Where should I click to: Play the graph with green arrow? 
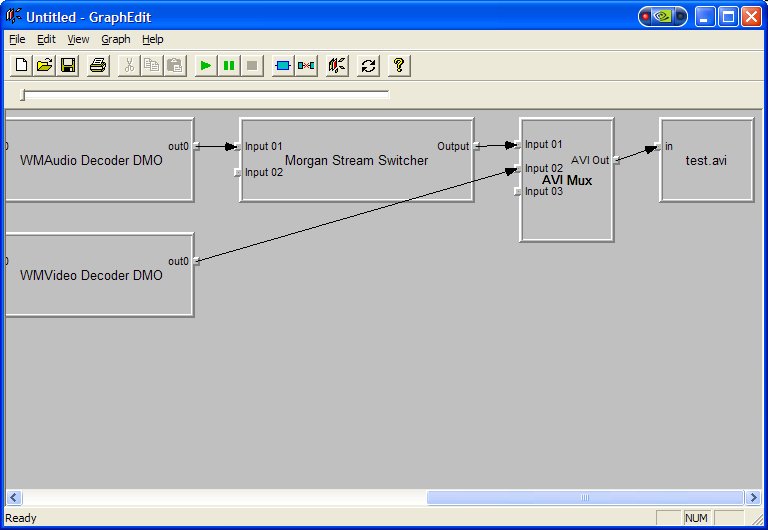pyautogui.click(x=206, y=65)
